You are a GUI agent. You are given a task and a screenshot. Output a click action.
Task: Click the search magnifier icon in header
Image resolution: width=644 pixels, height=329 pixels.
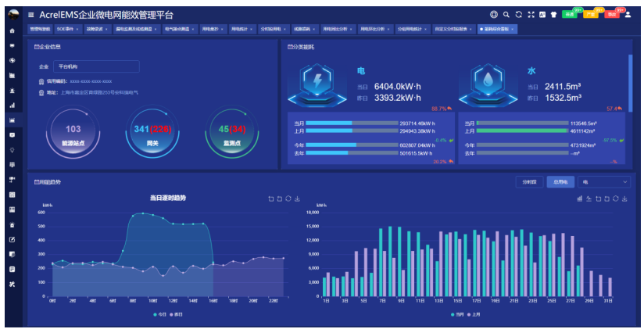[506, 15]
